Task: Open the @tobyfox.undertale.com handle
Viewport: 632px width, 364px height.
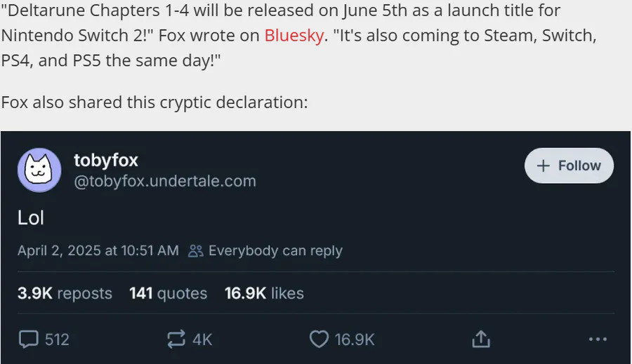Action: click(x=165, y=181)
